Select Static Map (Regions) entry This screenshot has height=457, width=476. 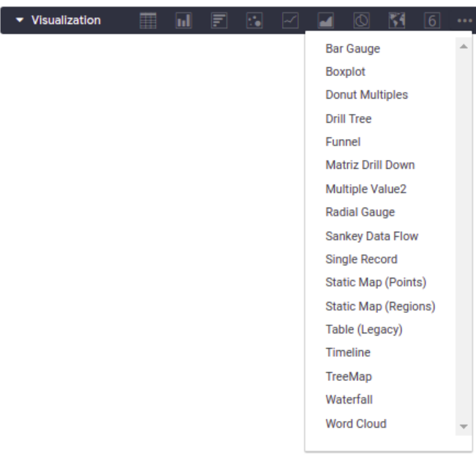coord(380,306)
